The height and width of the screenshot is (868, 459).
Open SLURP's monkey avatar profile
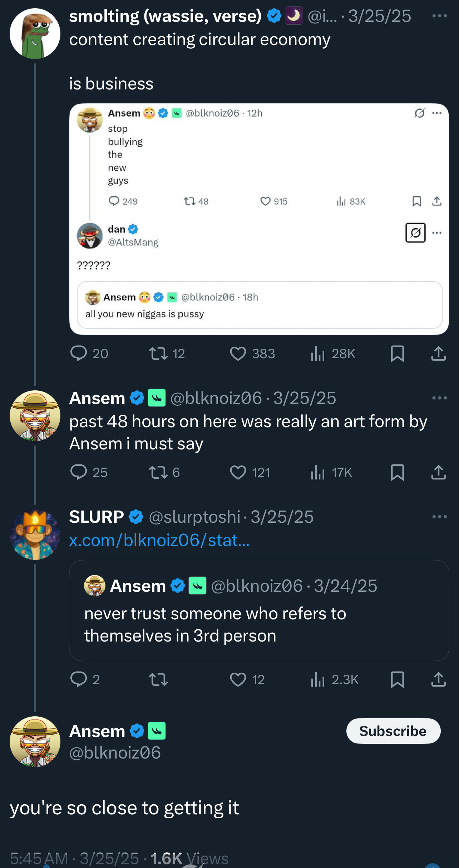[35, 535]
